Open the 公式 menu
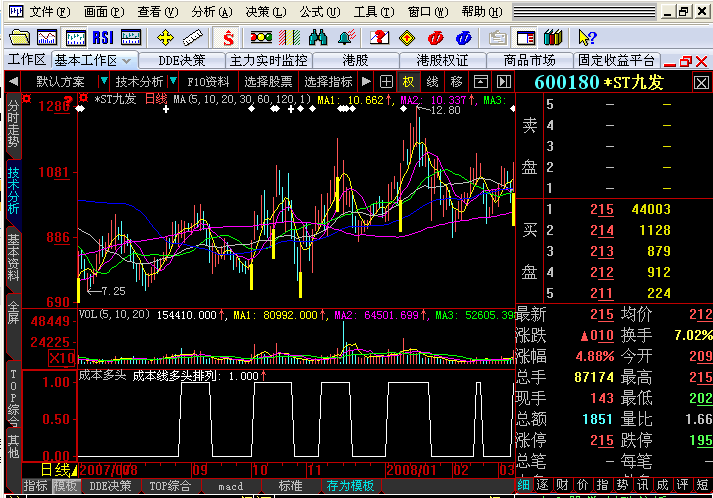The height and width of the screenshot is (498, 713). click(x=320, y=12)
